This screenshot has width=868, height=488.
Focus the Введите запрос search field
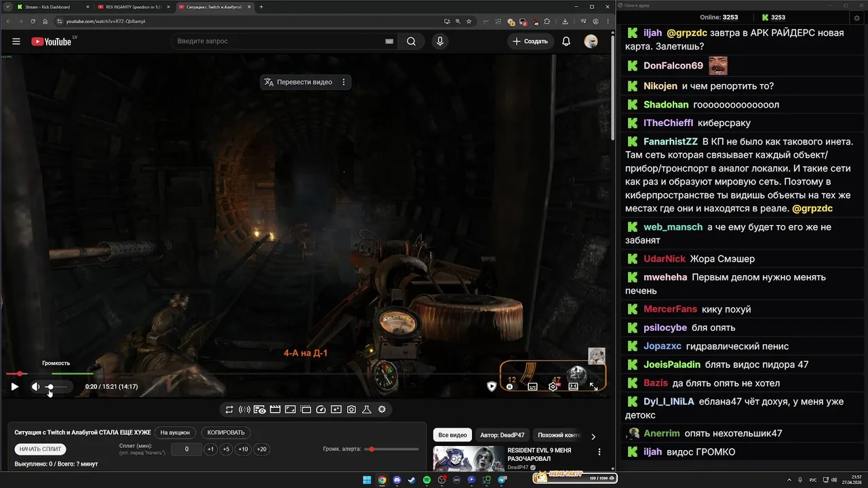pyautogui.click(x=277, y=41)
